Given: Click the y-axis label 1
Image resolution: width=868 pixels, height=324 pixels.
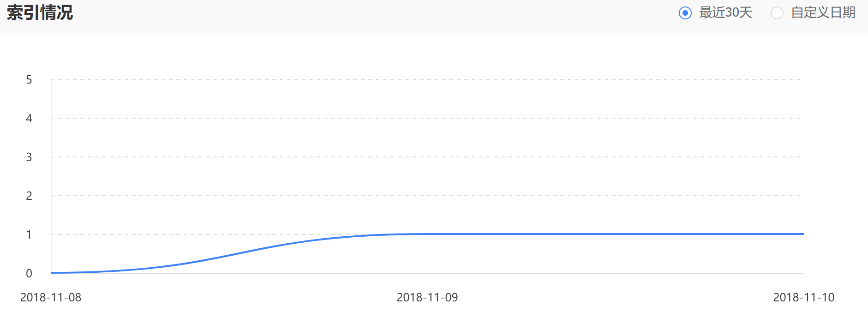Looking at the screenshot, I should coord(29,234).
